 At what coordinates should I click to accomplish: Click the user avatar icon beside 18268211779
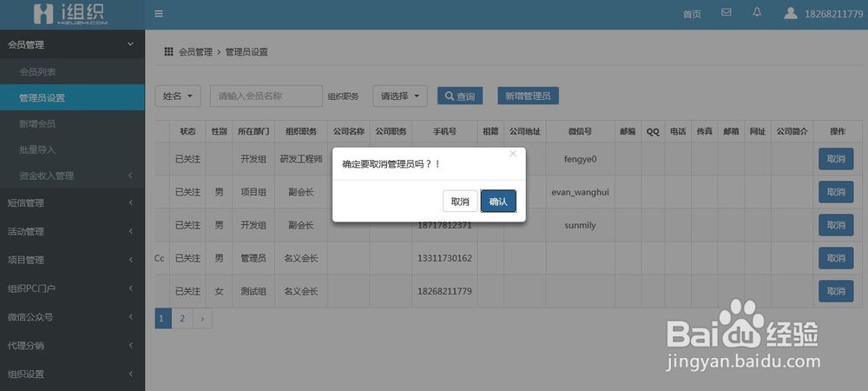pos(791,13)
